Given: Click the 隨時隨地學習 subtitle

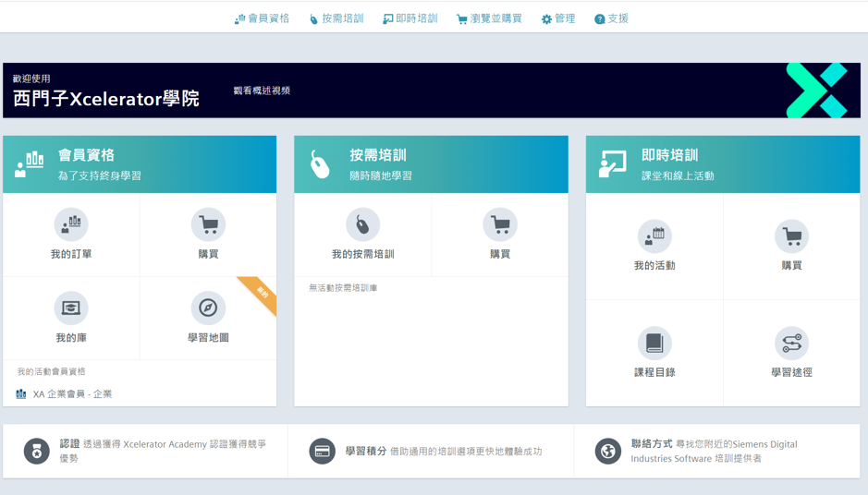Looking at the screenshot, I should click(381, 175).
